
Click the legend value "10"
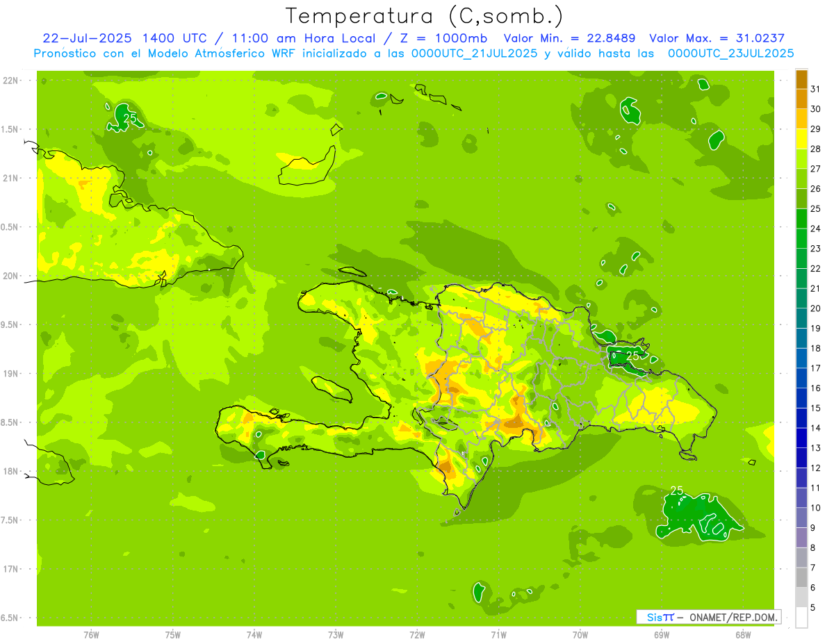(x=816, y=508)
